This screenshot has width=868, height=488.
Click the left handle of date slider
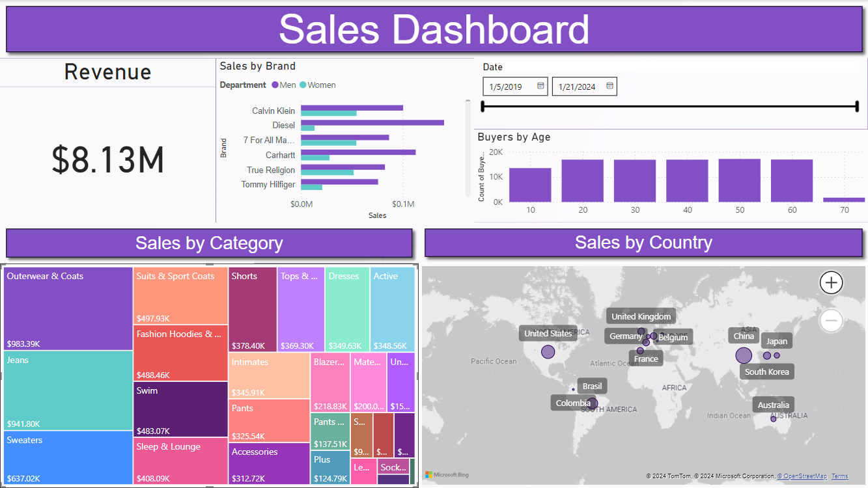483,107
